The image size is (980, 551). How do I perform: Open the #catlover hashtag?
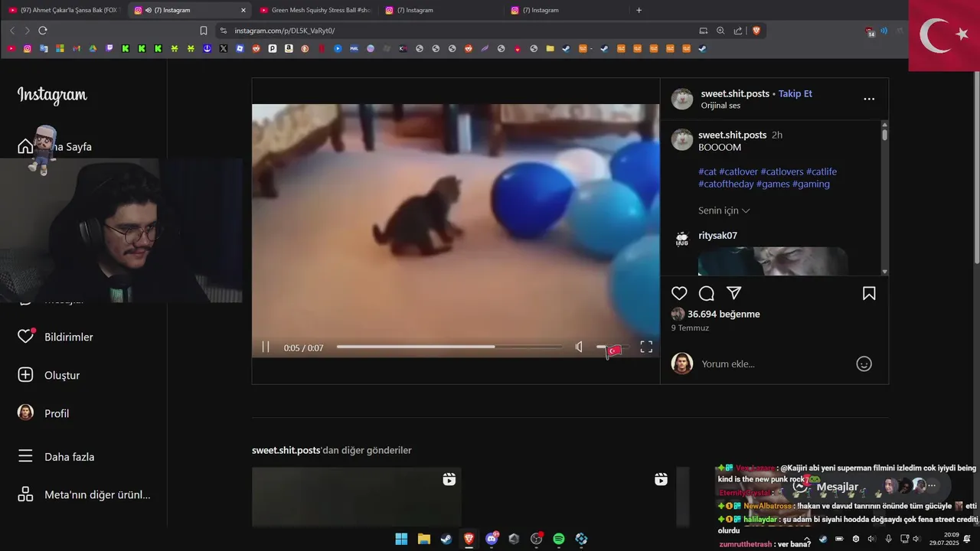click(738, 171)
